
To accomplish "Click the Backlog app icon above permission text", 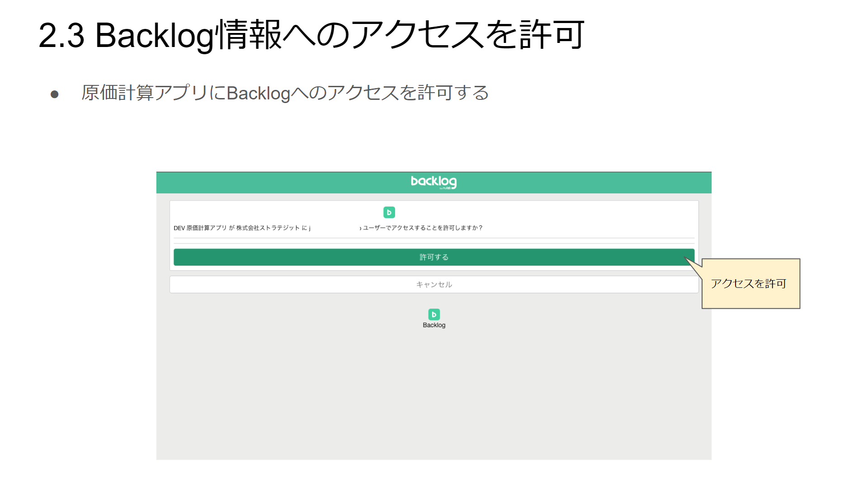I will click(389, 212).
